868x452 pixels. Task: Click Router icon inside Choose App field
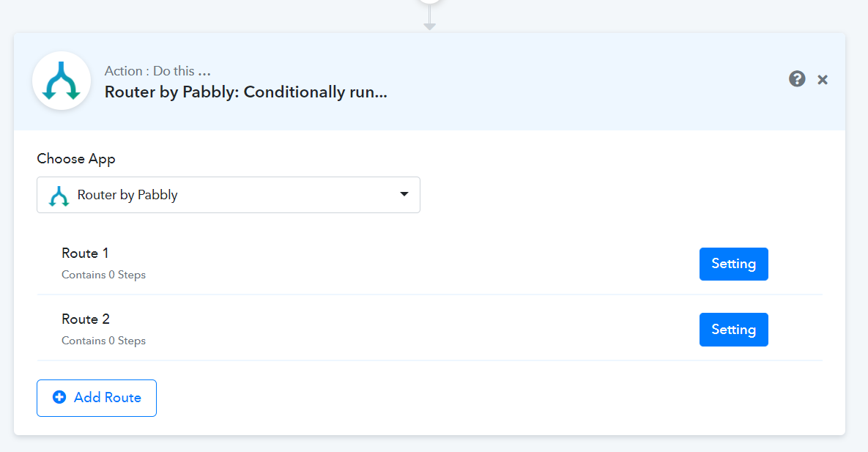tap(59, 196)
